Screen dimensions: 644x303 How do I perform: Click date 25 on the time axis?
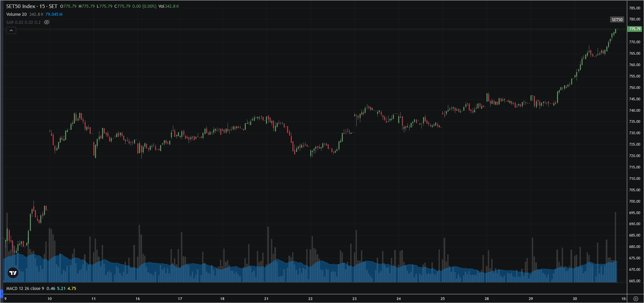click(443, 299)
